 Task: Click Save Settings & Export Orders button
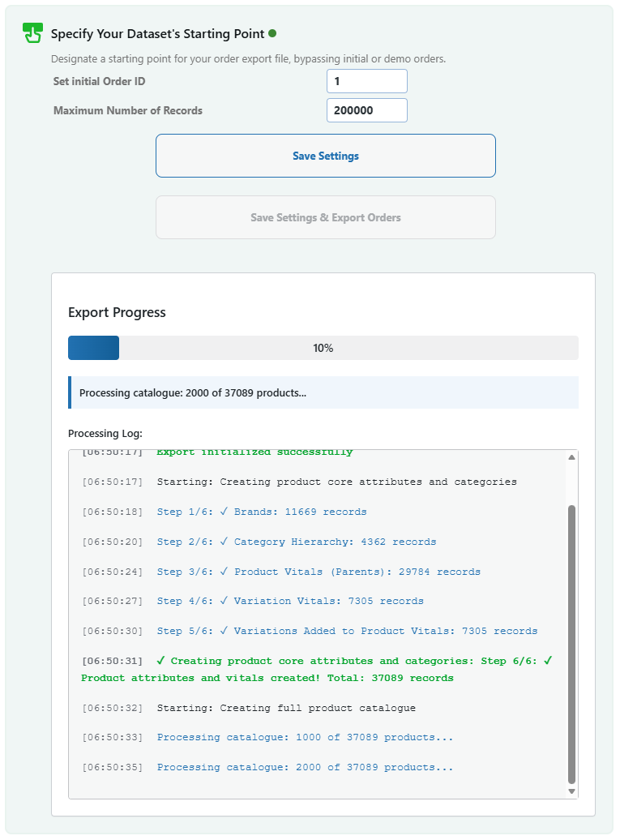click(x=325, y=217)
